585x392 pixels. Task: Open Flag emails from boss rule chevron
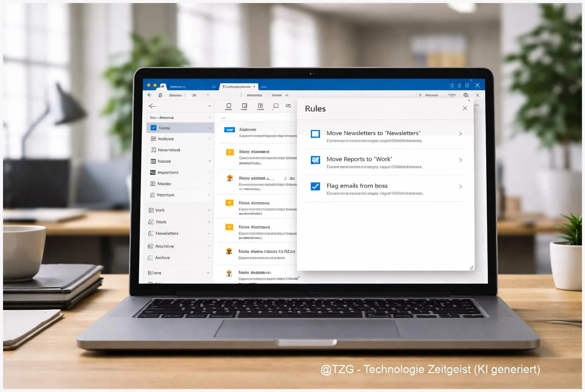pyautogui.click(x=460, y=187)
